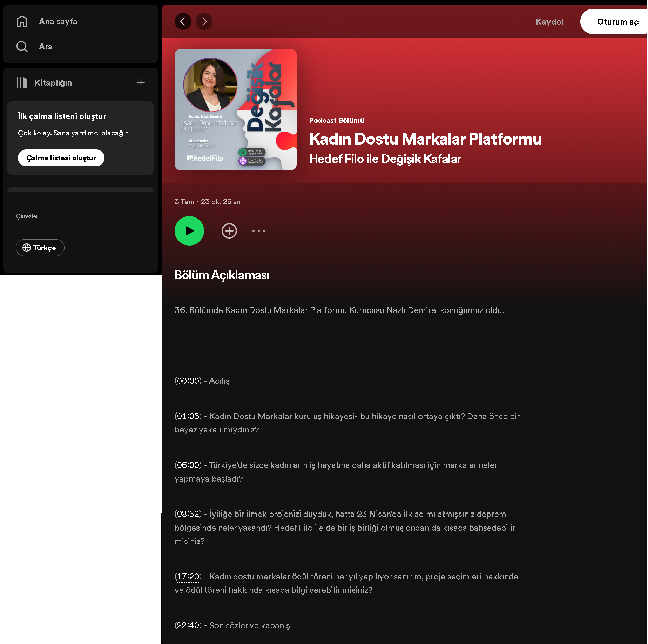Click the Kaydol sign-up link
This screenshot has height=644, width=648.
[549, 22]
